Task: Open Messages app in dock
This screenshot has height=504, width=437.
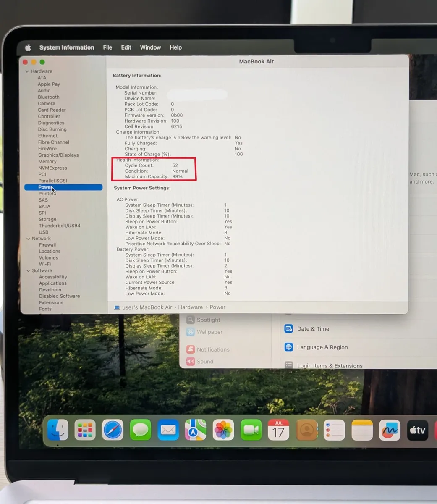Action: click(140, 430)
